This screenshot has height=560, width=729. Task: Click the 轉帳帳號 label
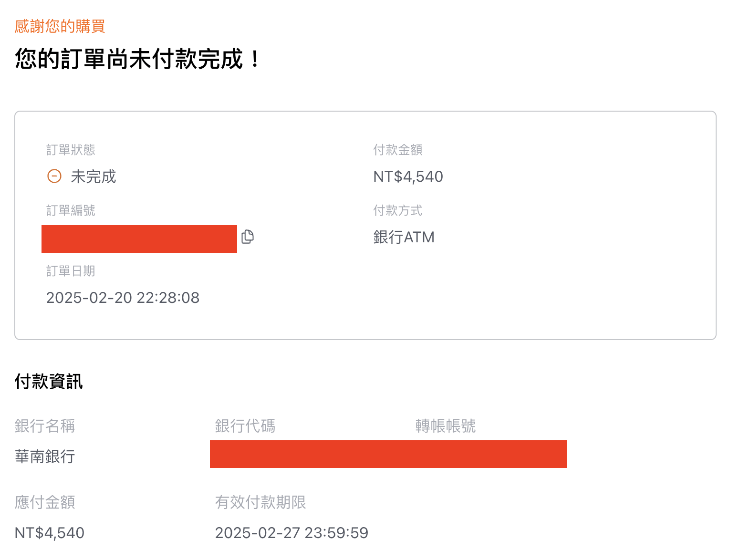click(446, 426)
